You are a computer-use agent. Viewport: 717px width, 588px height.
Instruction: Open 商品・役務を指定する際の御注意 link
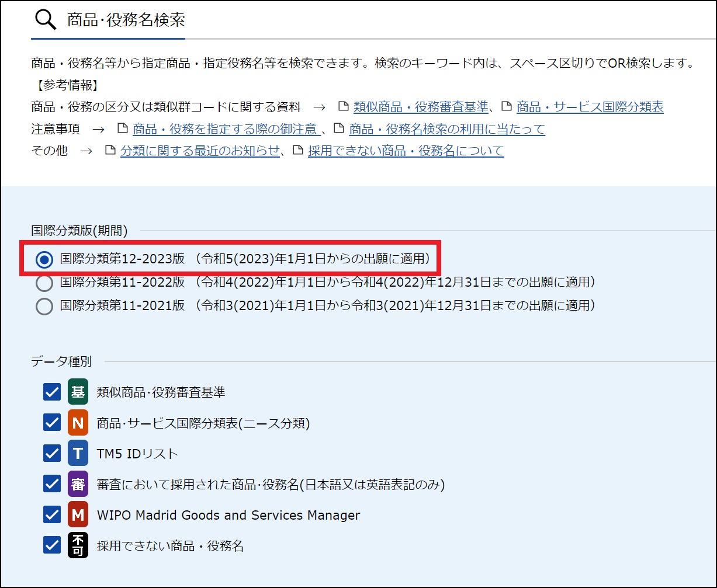[x=224, y=129]
